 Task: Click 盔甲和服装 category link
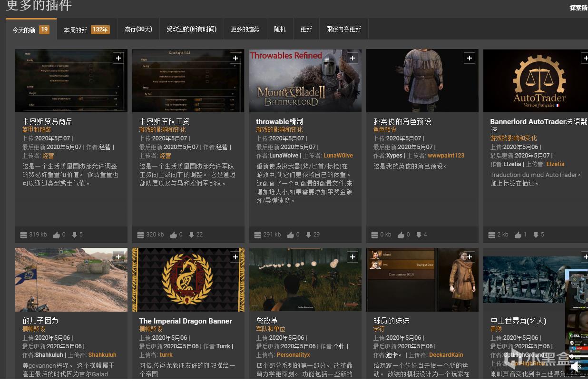pos(37,129)
